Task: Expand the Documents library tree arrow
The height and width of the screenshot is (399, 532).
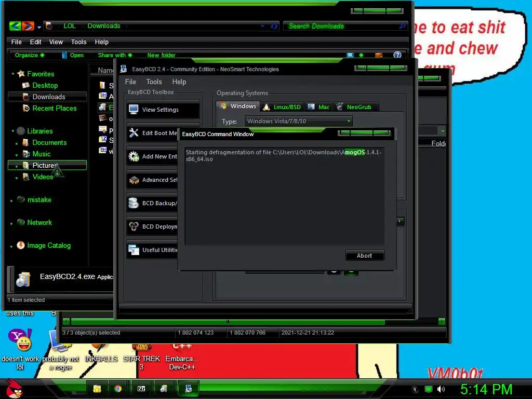Action: (x=17, y=144)
